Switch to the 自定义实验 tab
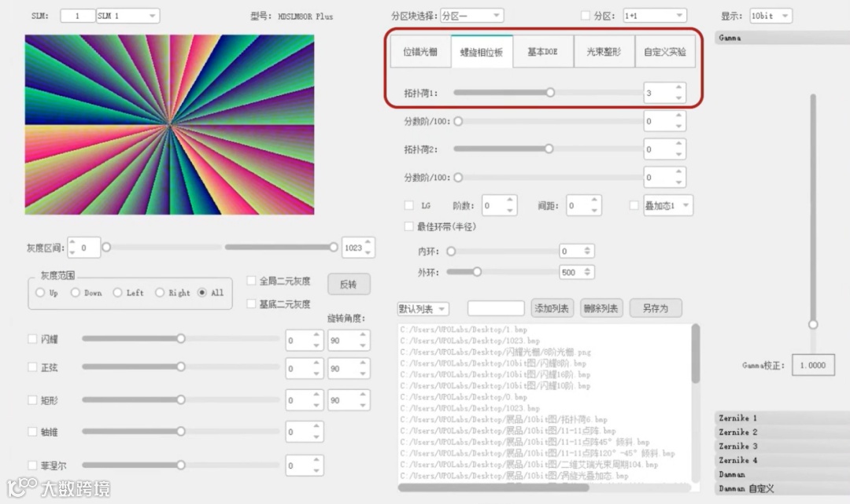The width and height of the screenshot is (850, 504). point(664,52)
